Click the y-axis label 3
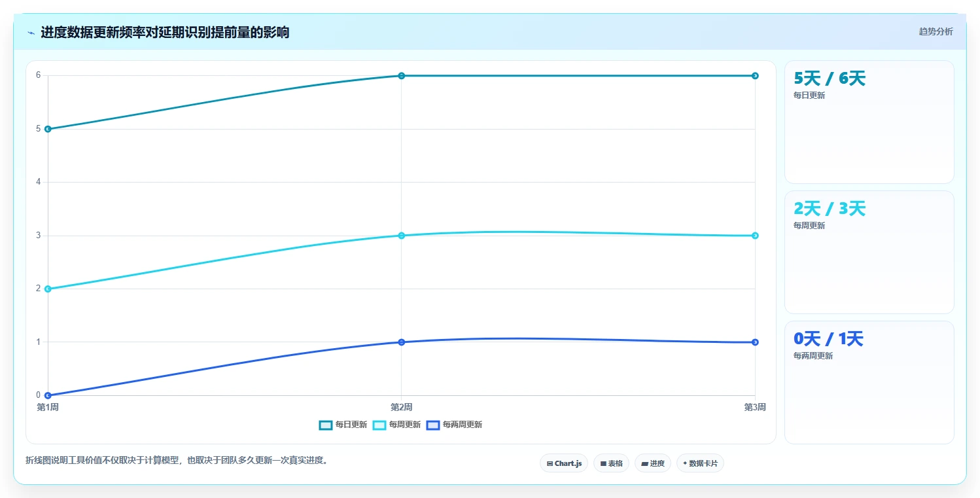 [x=39, y=235]
